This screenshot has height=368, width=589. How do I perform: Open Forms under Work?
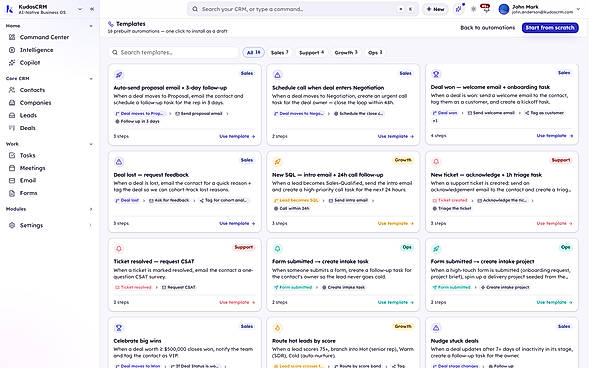coord(29,193)
